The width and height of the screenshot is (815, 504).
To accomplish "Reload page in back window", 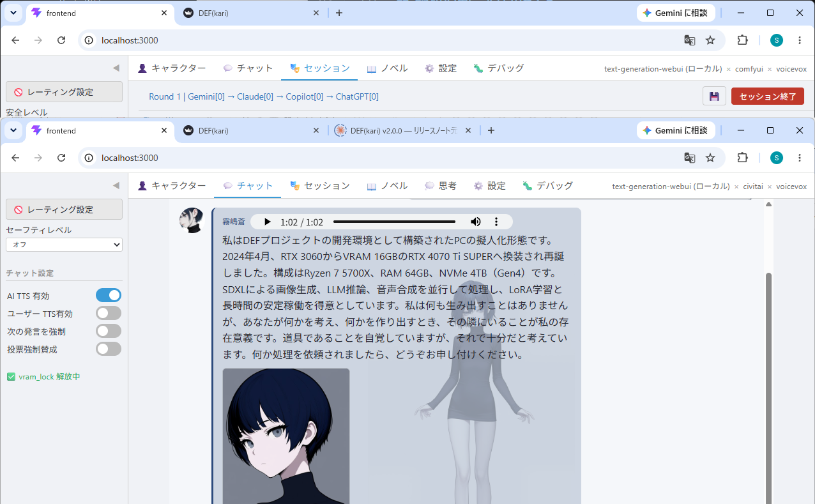I will coord(61,40).
